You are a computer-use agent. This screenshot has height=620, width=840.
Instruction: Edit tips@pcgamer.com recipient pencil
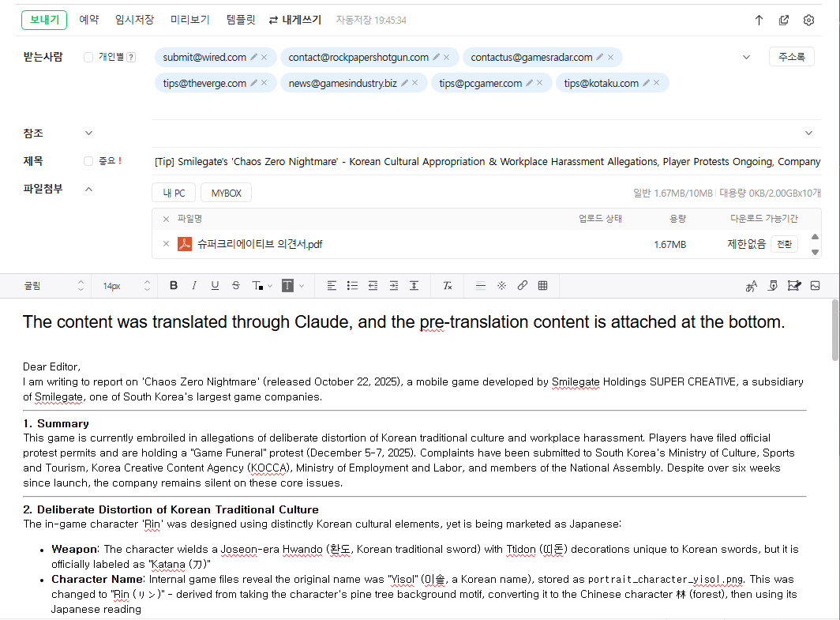(x=529, y=82)
